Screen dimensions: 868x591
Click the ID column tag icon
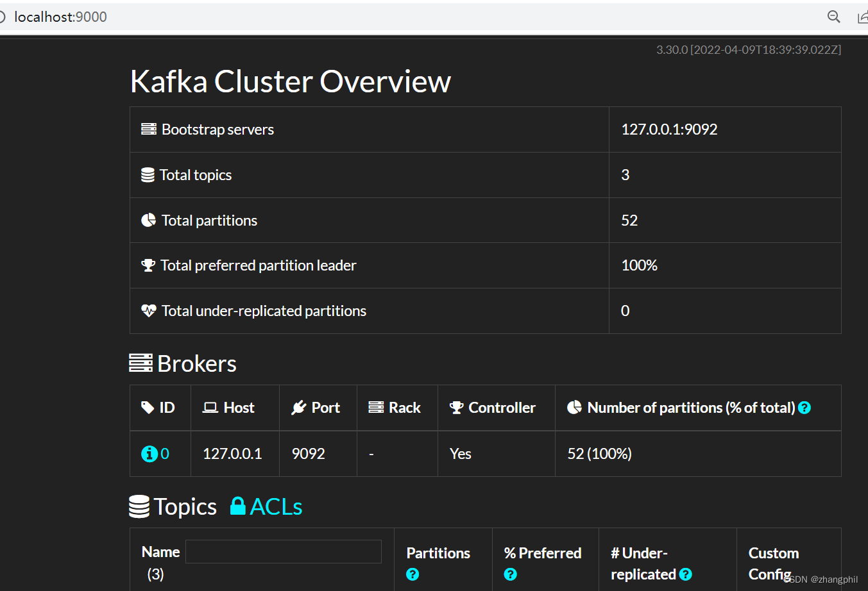pyautogui.click(x=148, y=408)
